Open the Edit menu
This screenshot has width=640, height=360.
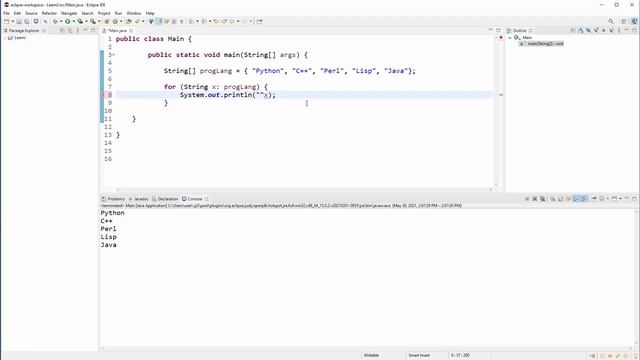tap(17, 13)
